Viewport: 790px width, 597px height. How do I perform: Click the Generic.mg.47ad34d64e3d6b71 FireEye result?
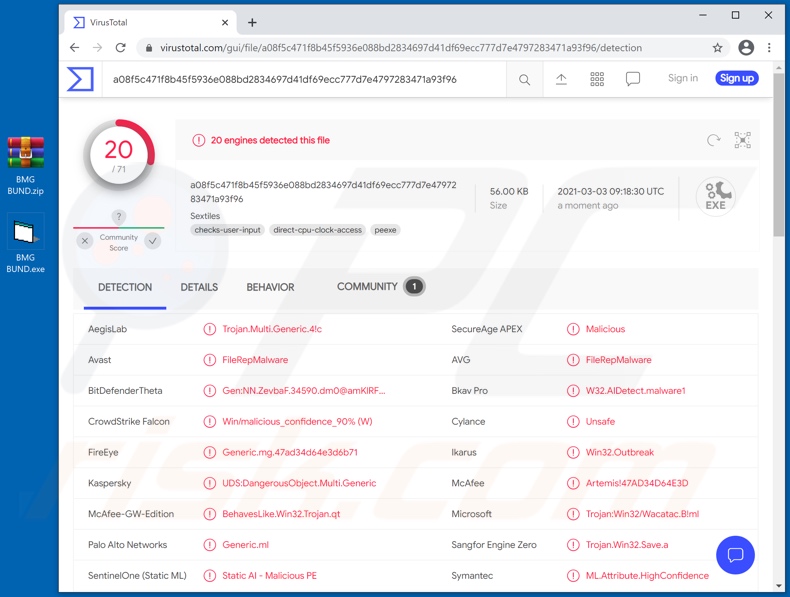click(290, 452)
